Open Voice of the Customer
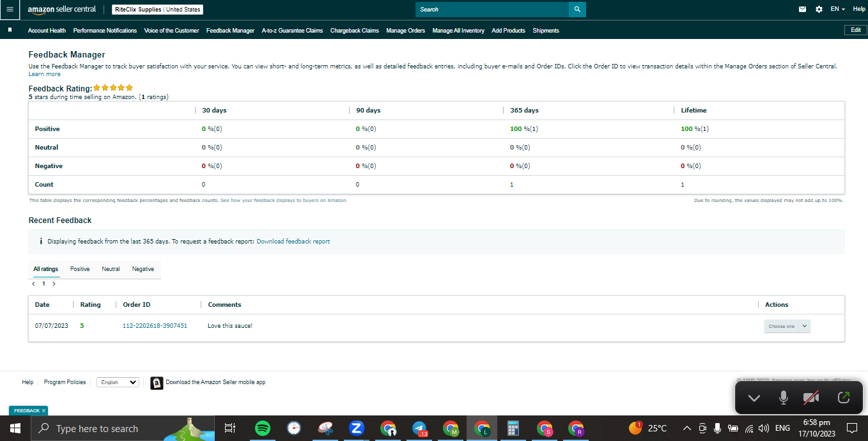 point(171,31)
